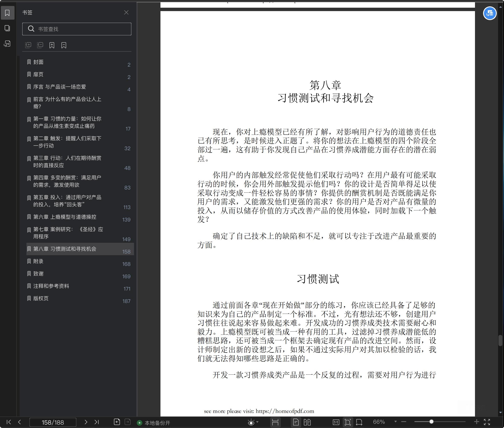Click the vertical scrollbar thumb

[x=500, y=340]
